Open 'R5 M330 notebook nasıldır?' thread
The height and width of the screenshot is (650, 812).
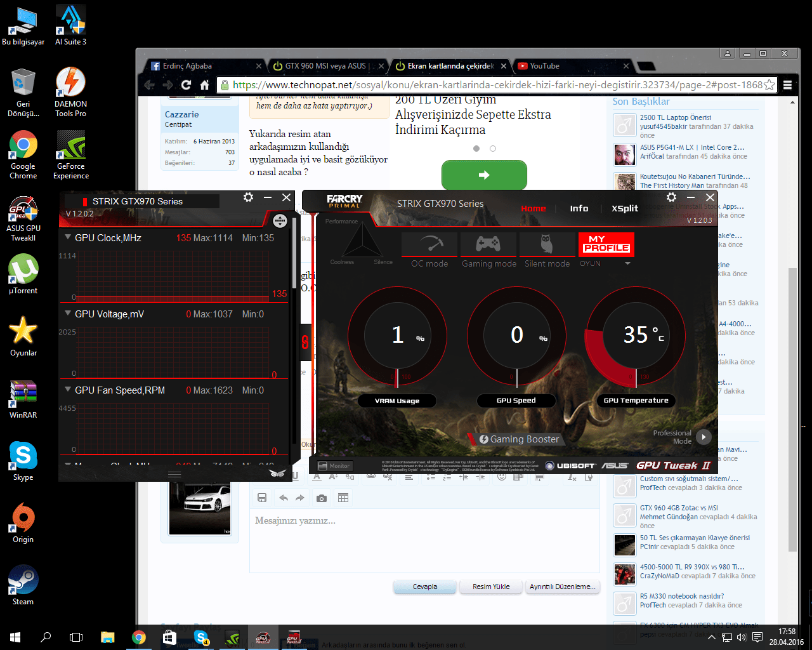pos(682,596)
